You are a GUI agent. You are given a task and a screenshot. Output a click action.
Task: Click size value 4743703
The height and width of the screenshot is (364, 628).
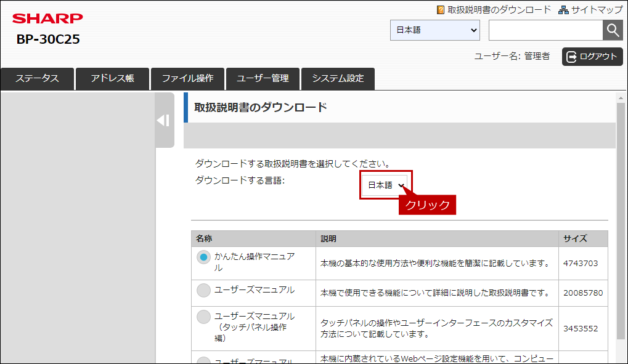click(581, 264)
